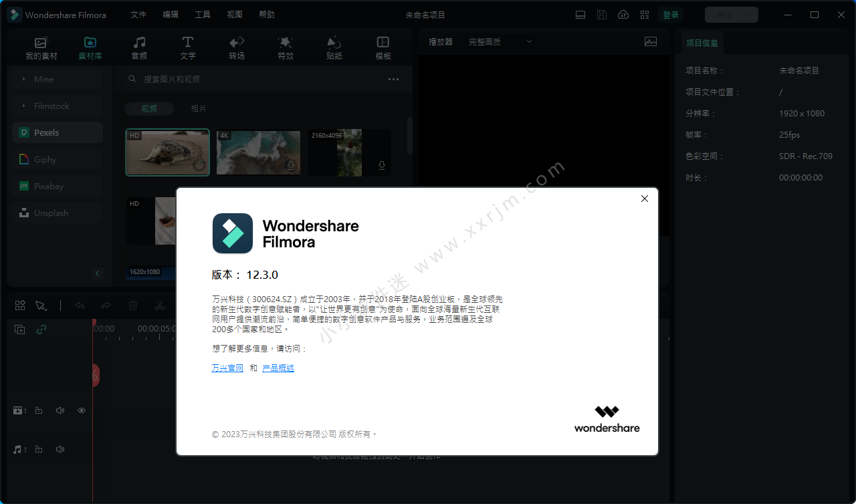The image size is (856, 504).
Task: Open the three-dot more options menu
Action: click(x=393, y=79)
